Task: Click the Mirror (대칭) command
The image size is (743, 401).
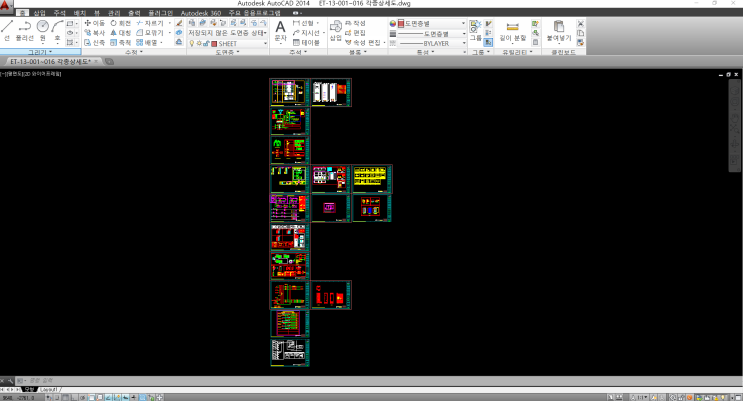Action: pyautogui.click(x=120, y=33)
